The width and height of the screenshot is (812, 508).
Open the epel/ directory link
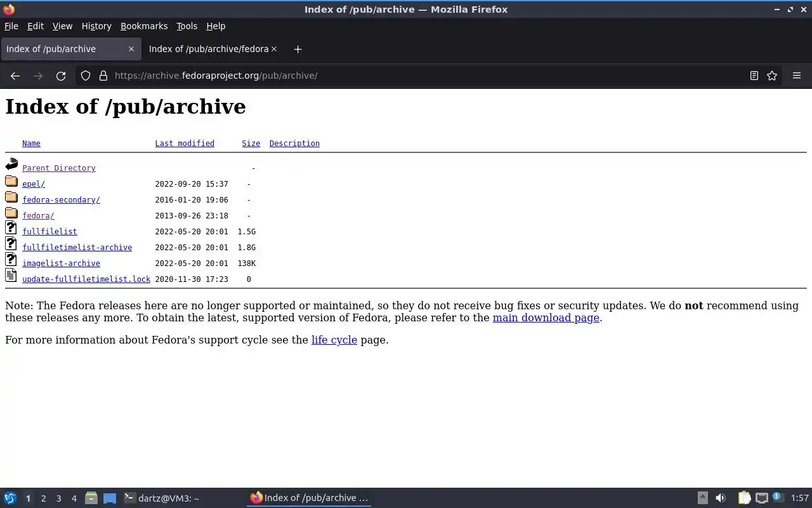coord(34,184)
